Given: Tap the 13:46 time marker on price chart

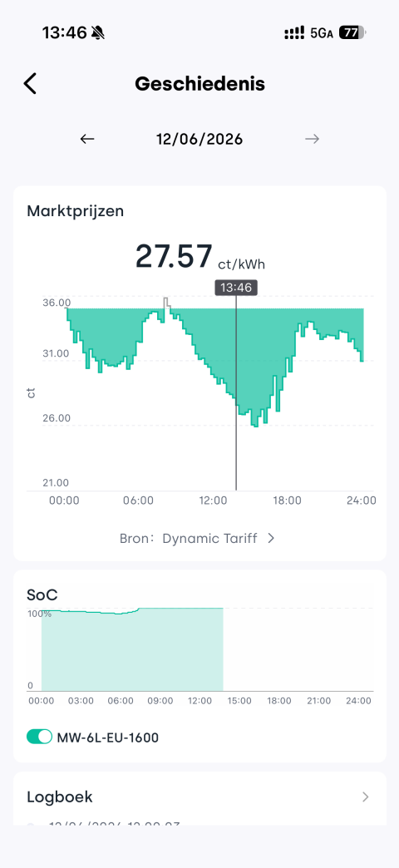Looking at the screenshot, I should 236,288.
